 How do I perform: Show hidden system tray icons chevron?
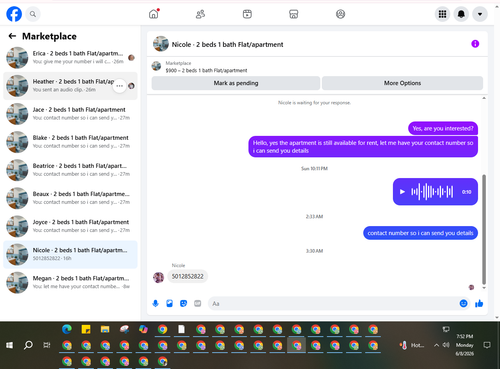click(x=436, y=345)
